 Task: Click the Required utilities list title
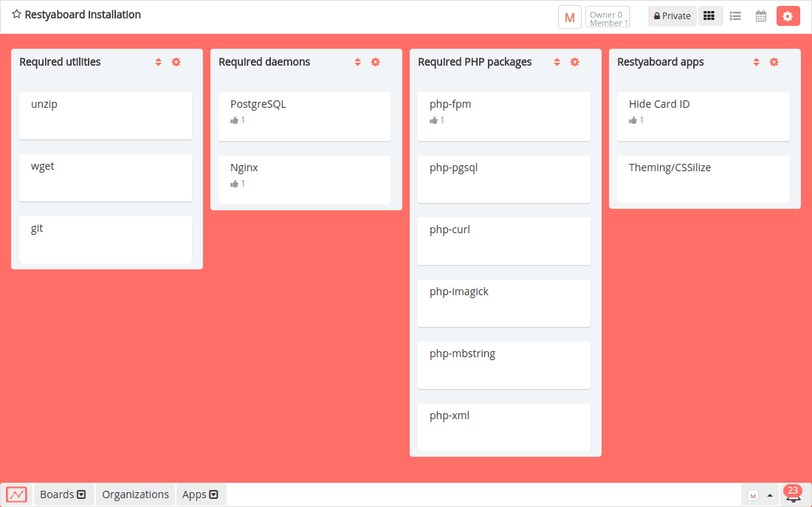point(60,62)
